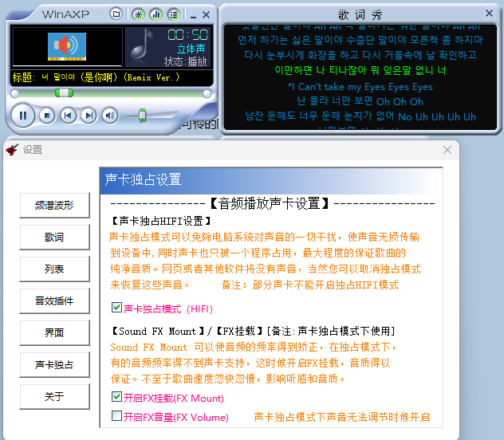Open the 列表 settings page

pyautogui.click(x=54, y=269)
